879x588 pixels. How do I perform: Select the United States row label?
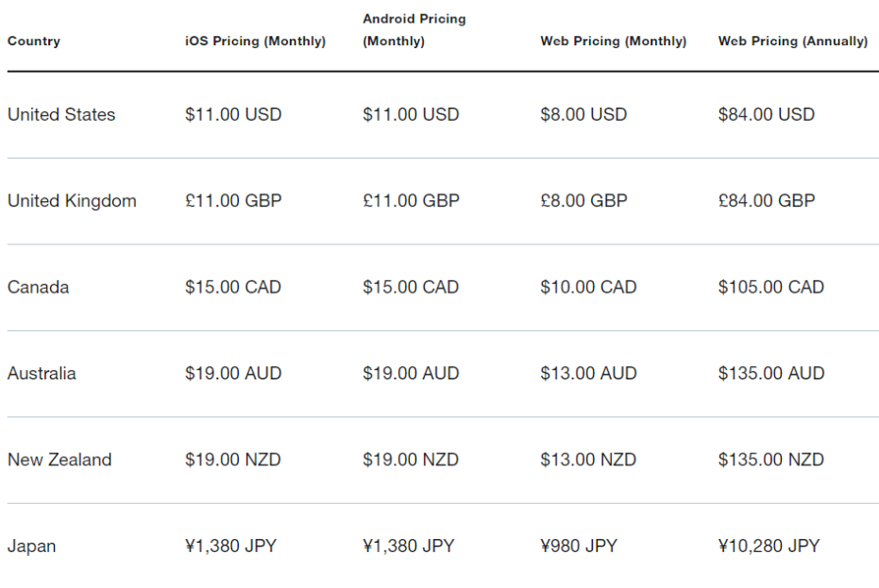[61, 114]
